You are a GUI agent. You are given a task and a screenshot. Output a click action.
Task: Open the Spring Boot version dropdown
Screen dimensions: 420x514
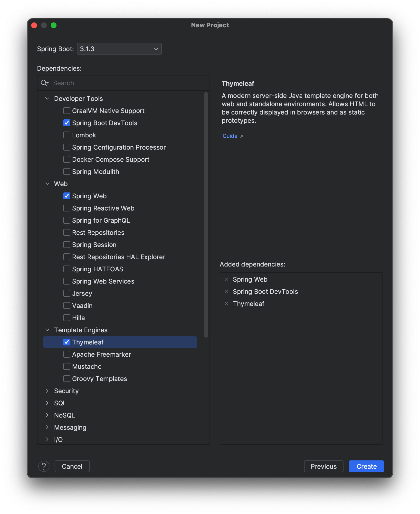tap(119, 49)
